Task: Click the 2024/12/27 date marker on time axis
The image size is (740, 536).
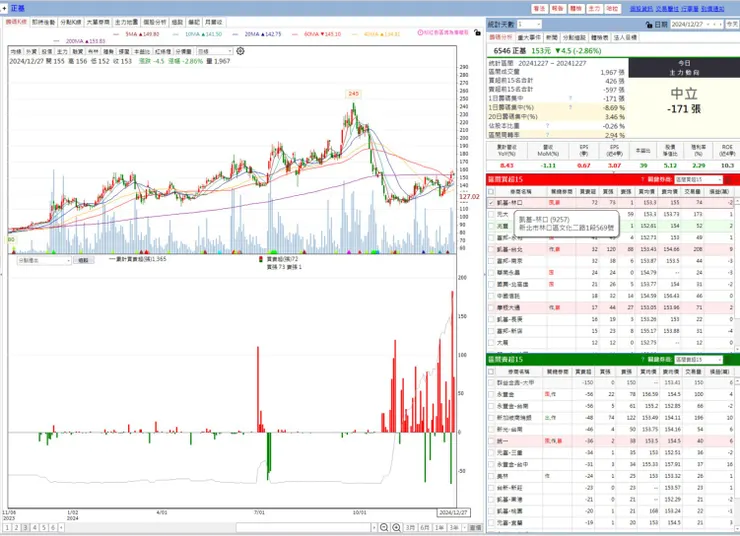Action: coord(453,513)
